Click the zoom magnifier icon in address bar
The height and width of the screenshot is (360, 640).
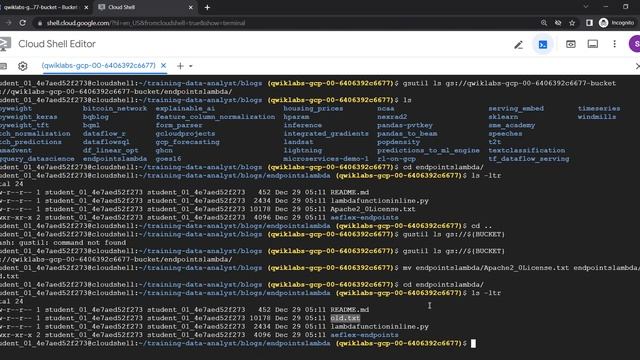pyautogui.click(x=544, y=23)
